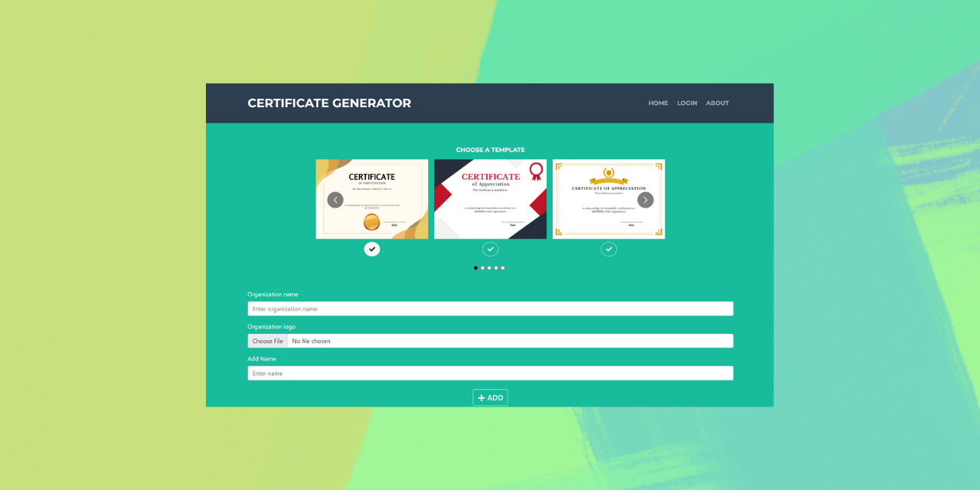Select the gold-bordered appreciation template checkmark
Image resolution: width=980 pixels, height=490 pixels.
pyautogui.click(x=609, y=249)
